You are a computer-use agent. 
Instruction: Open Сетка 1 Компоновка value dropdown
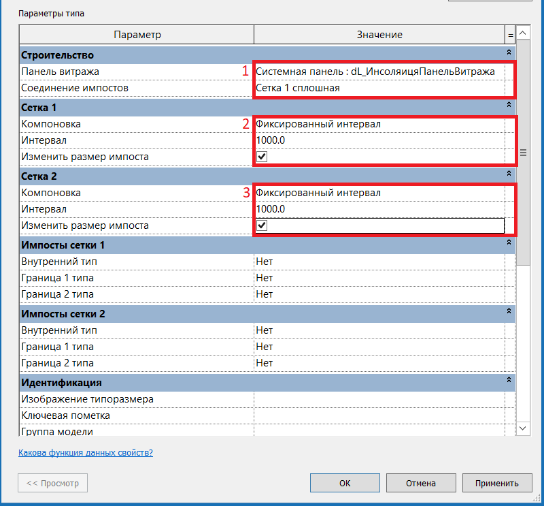380,124
